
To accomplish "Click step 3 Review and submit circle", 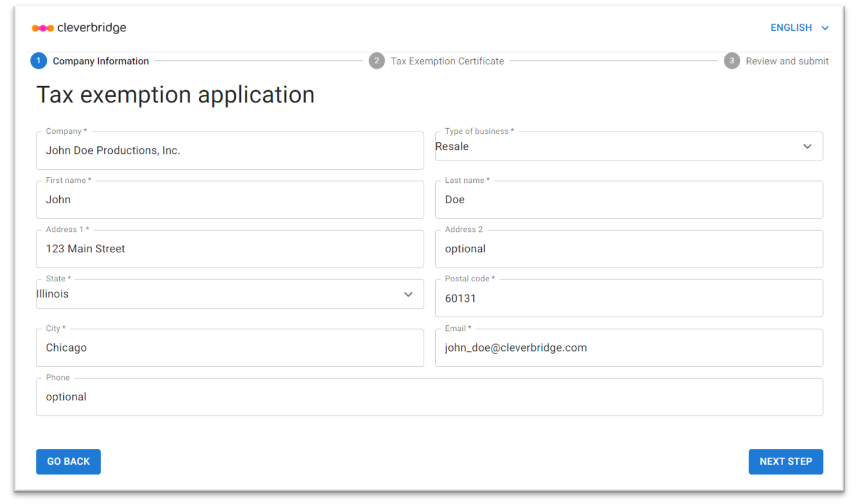I will [731, 61].
